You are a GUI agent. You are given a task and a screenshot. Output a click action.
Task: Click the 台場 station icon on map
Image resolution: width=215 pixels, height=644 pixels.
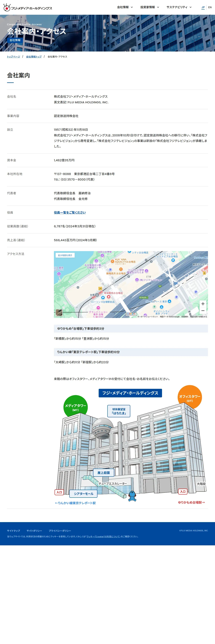(x=97, y=295)
